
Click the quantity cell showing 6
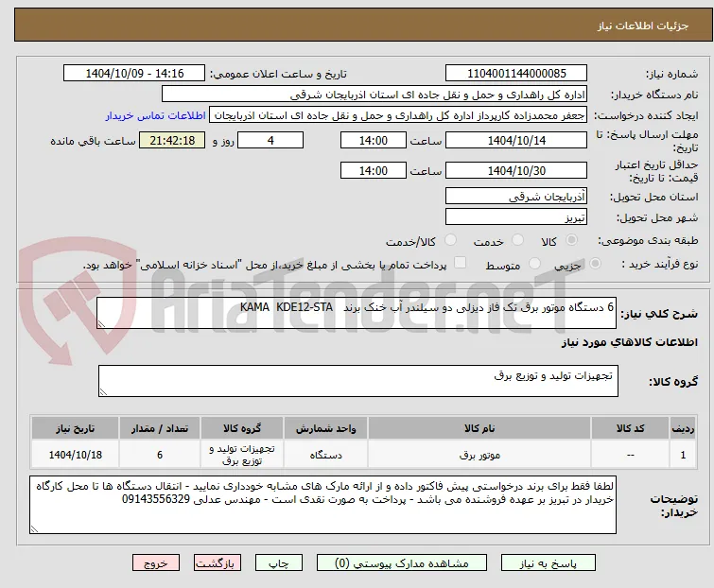pos(160,454)
